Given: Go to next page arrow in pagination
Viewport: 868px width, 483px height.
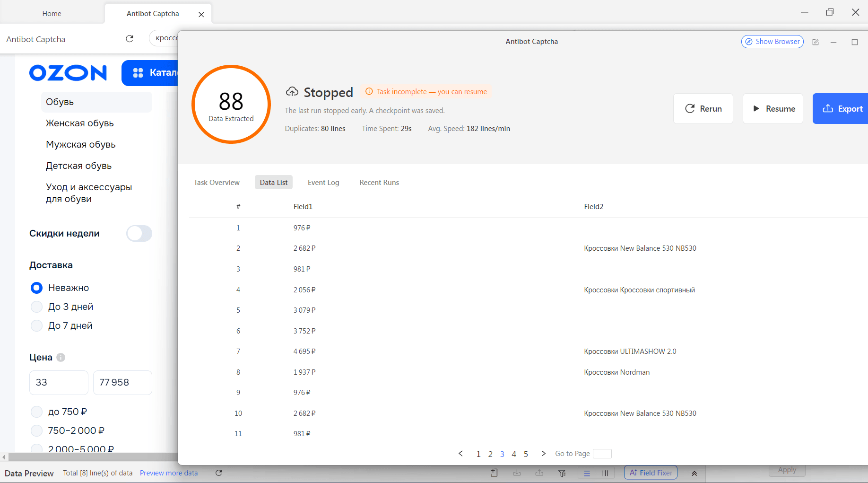Looking at the screenshot, I should tap(544, 454).
